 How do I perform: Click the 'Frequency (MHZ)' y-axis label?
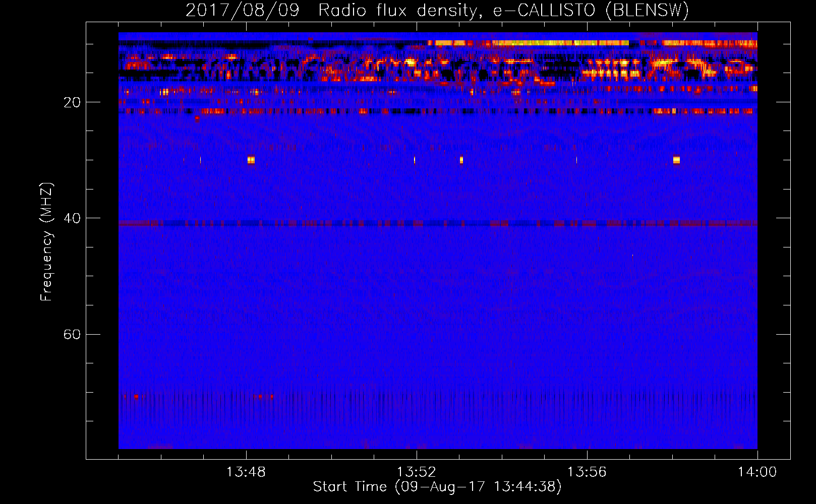(46, 242)
